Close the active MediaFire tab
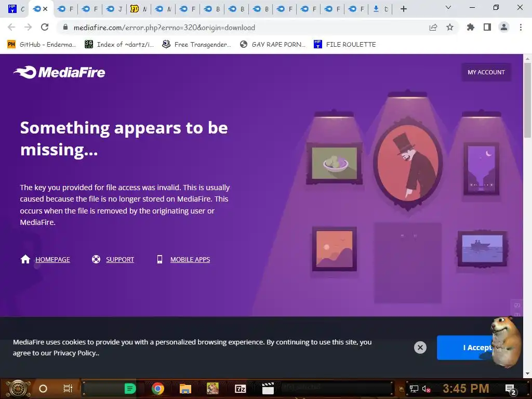Screen dimensions: 532x399 [45, 9]
